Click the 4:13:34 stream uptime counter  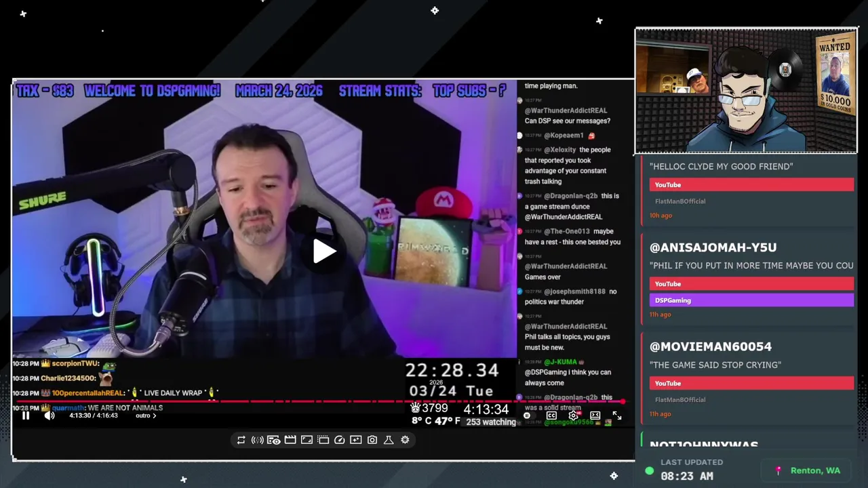[486, 409]
